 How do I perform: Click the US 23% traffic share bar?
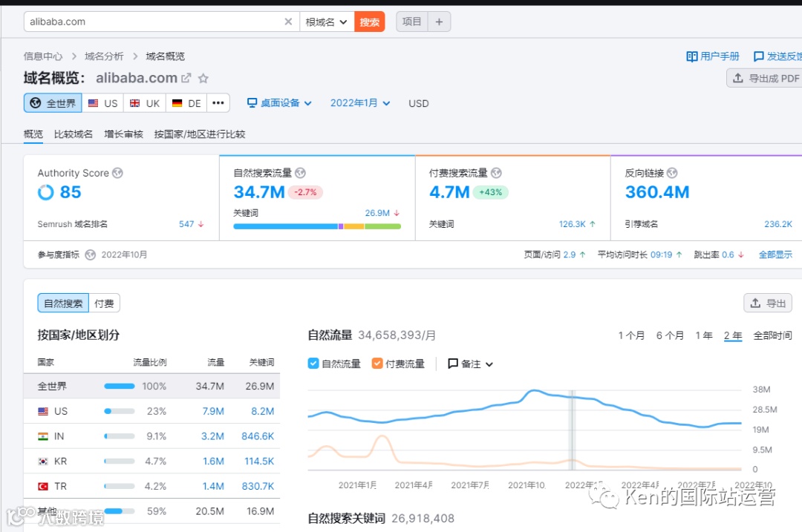pos(119,411)
